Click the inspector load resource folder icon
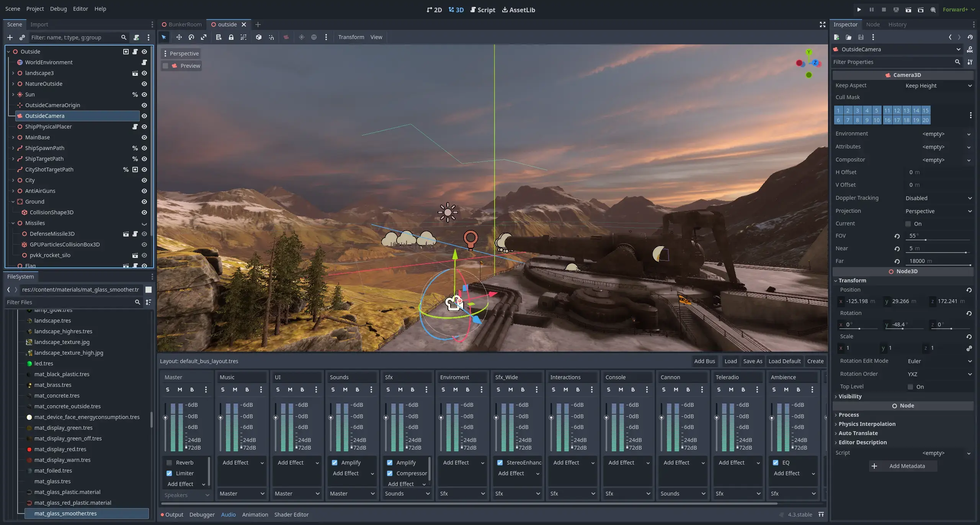980x525 pixels. [848, 37]
